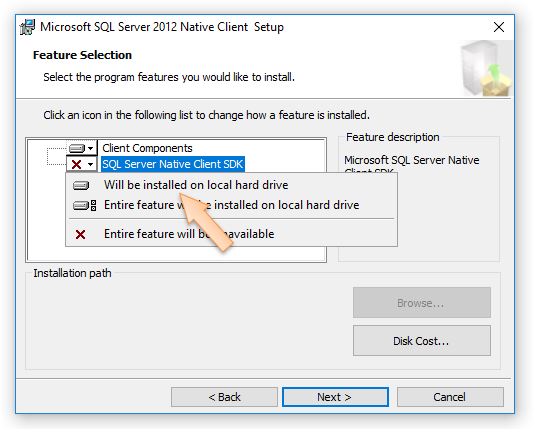Click the "Feature Selection" heading text
The width and height of the screenshot is (535, 432).
(x=82, y=55)
